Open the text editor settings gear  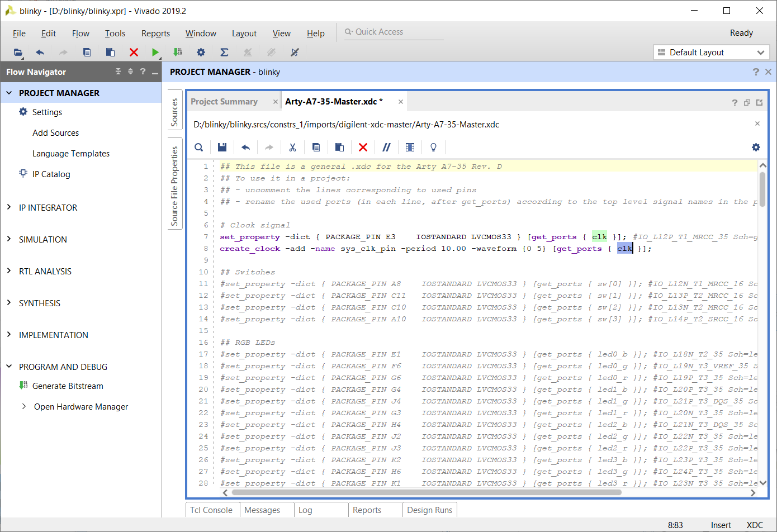[x=756, y=147]
